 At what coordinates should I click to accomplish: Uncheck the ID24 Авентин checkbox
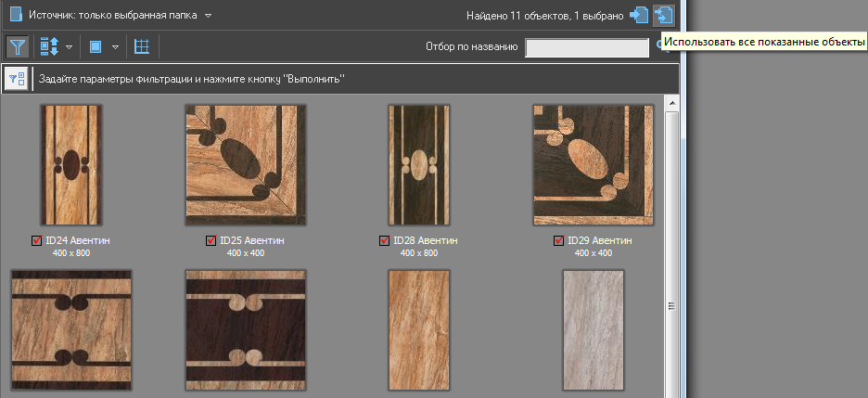coord(36,241)
